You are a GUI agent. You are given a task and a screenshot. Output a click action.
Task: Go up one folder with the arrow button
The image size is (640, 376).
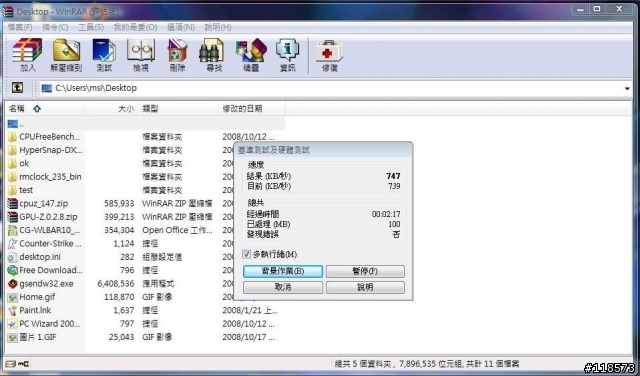[x=17, y=87]
